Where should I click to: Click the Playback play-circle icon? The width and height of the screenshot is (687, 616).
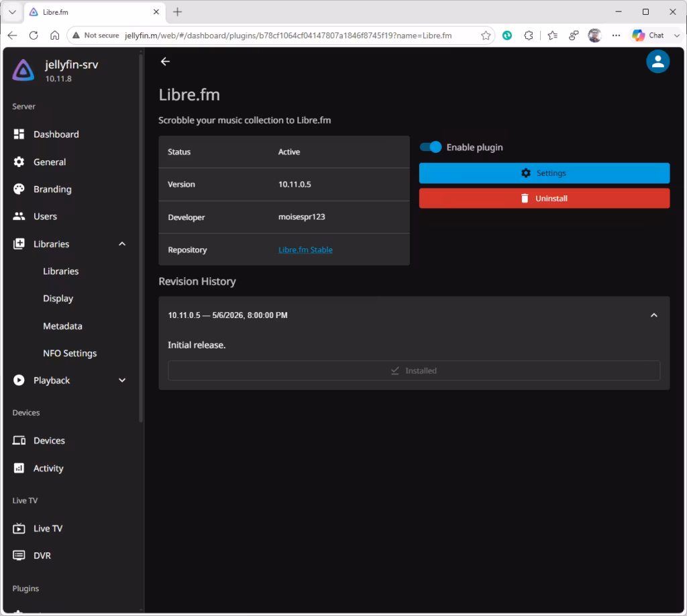coord(19,380)
